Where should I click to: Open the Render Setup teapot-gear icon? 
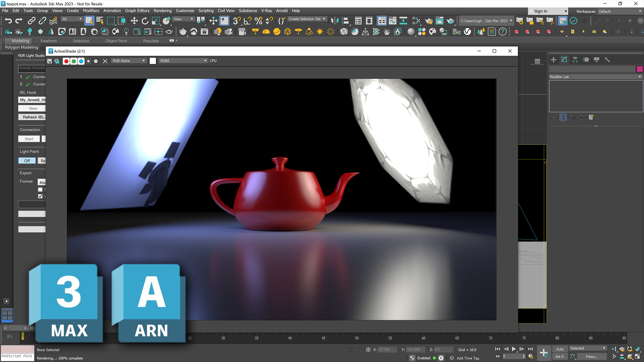429,21
